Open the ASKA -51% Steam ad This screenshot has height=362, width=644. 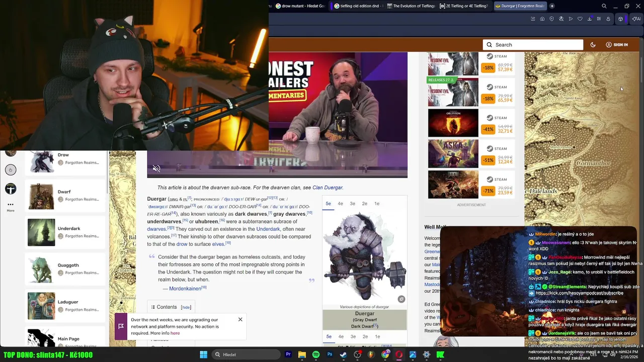point(471,154)
